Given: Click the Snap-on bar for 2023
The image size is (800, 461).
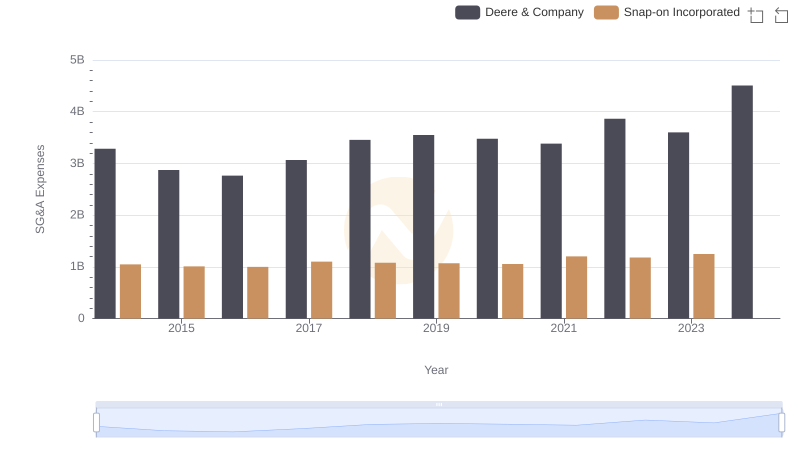Looking at the screenshot, I should tap(704, 286).
